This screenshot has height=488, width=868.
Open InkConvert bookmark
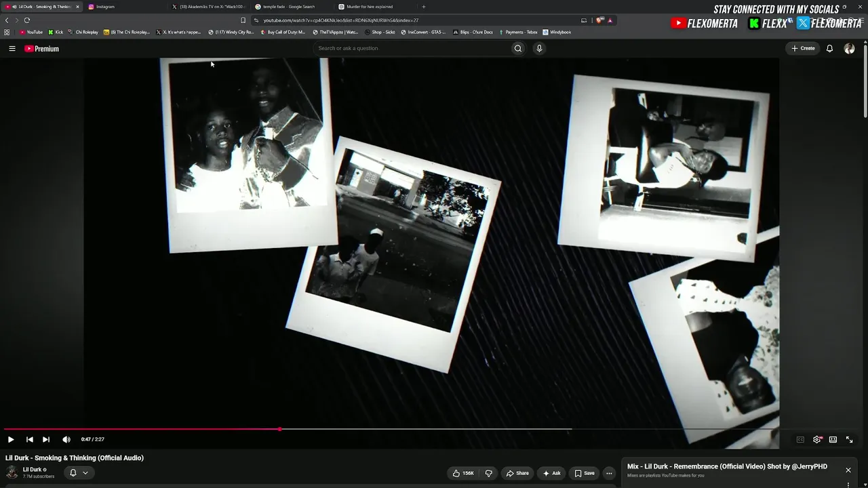pyautogui.click(x=423, y=32)
